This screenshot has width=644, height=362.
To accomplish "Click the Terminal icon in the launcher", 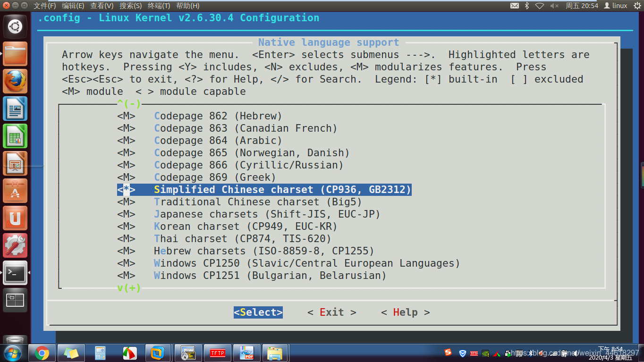I will [x=15, y=273].
